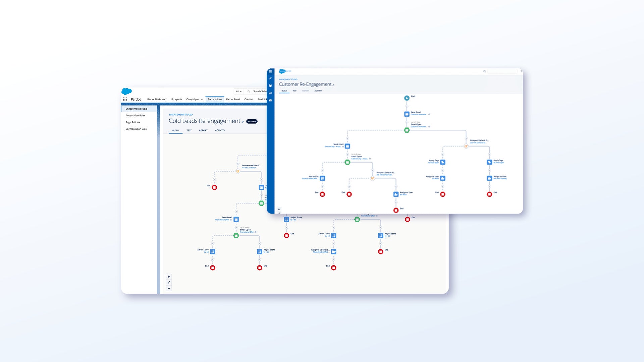The image size is (644, 362).
Task: Expand the All search scope dropdown
Action: click(x=238, y=91)
